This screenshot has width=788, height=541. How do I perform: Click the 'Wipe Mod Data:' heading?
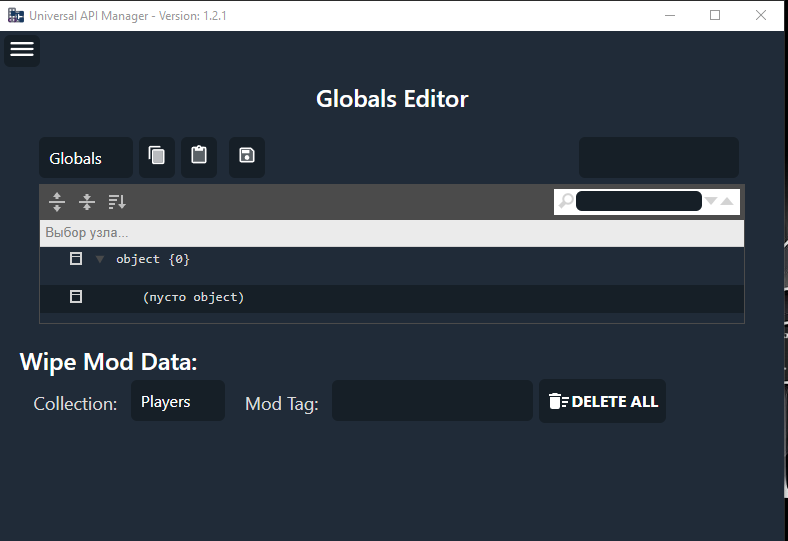tap(108, 362)
